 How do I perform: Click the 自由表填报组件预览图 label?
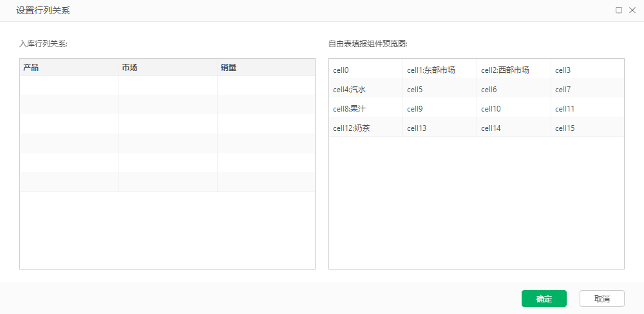tap(368, 44)
